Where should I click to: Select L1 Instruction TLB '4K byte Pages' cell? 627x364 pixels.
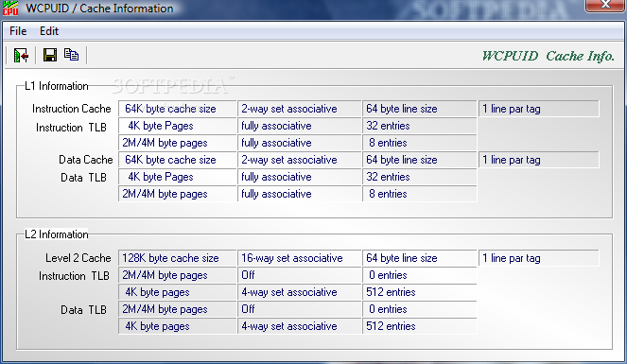pos(178,126)
